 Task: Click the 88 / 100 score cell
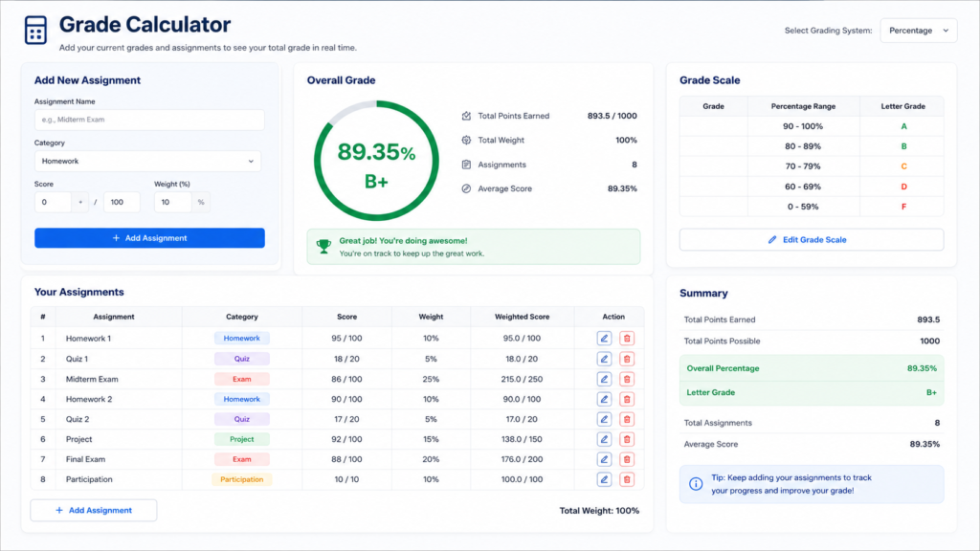click(x=346, y=459)
